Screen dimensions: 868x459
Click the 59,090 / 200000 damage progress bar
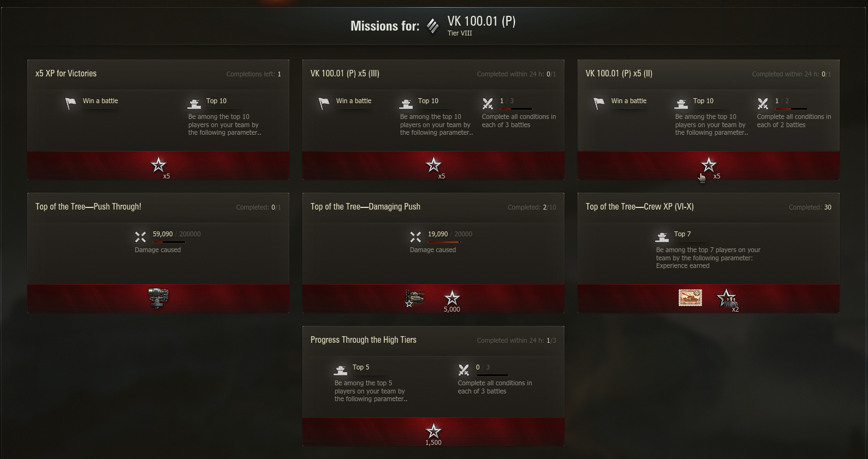pyautogui.click(x=169, y=242)
